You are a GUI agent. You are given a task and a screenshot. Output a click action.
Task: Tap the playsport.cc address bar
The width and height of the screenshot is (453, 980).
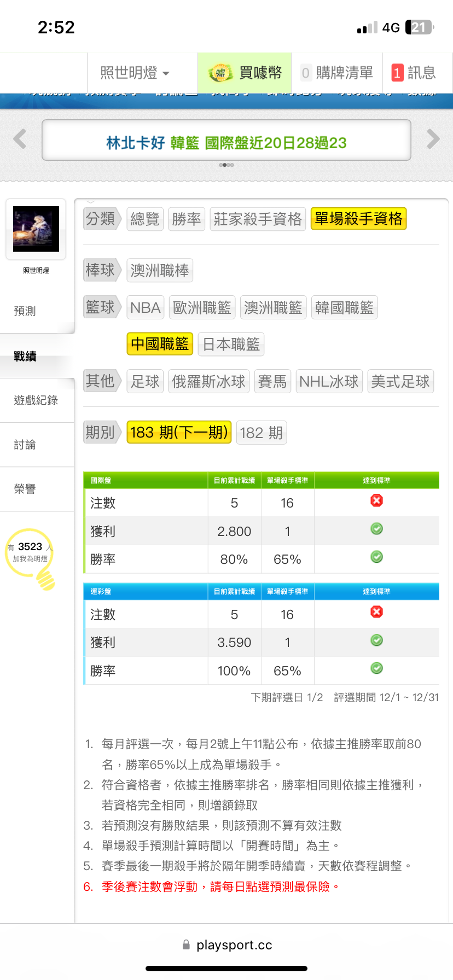226,945
